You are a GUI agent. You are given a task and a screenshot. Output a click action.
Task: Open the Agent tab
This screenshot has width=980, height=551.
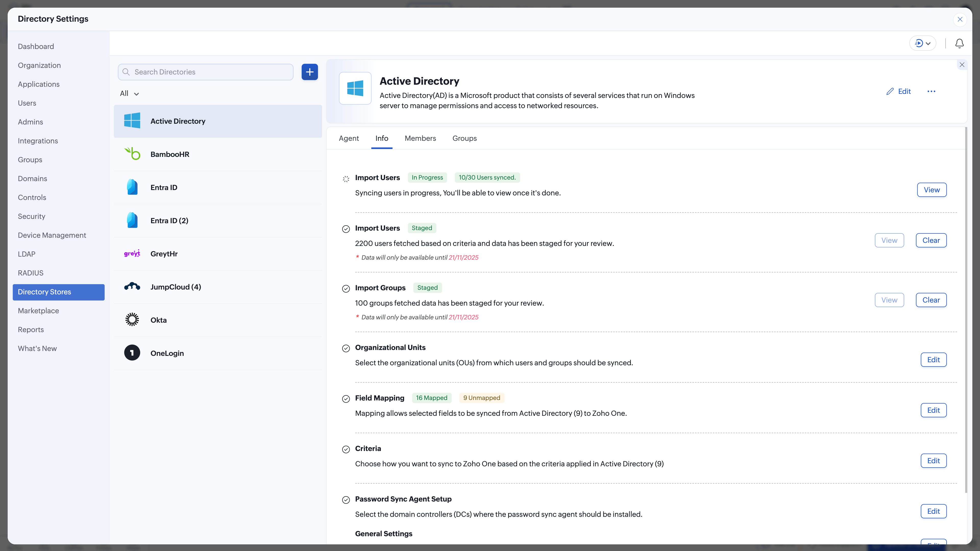(x=348, y=139)
